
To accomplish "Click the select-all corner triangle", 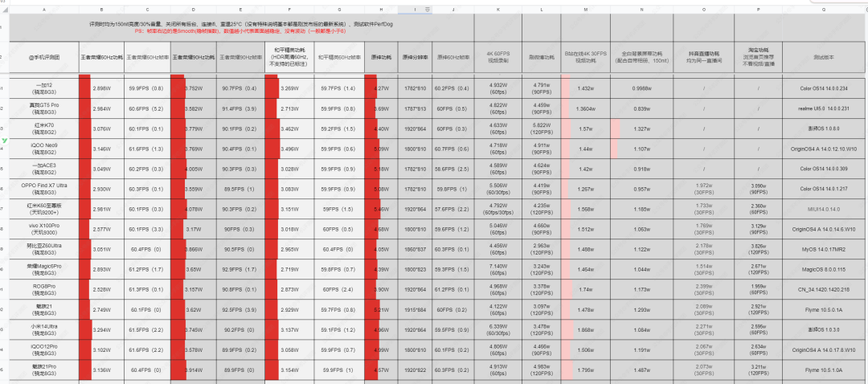I will pos(5,10).
